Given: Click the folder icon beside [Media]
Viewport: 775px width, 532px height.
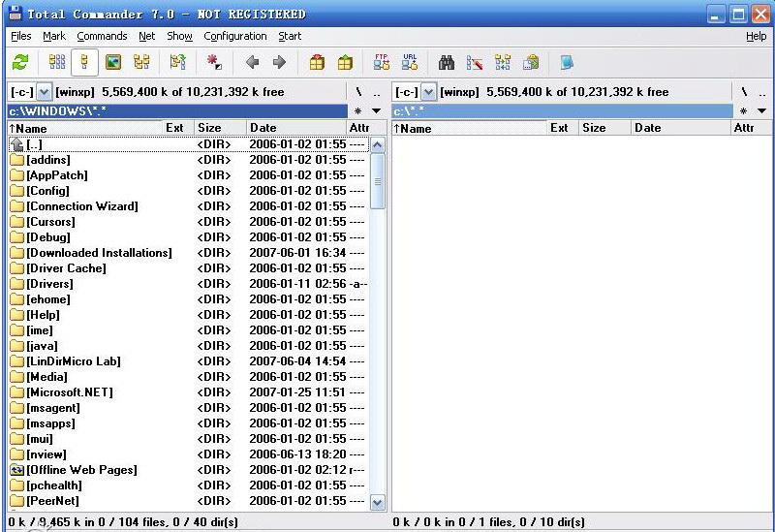Looking at the screenshot, I should [x=16, y=377].
